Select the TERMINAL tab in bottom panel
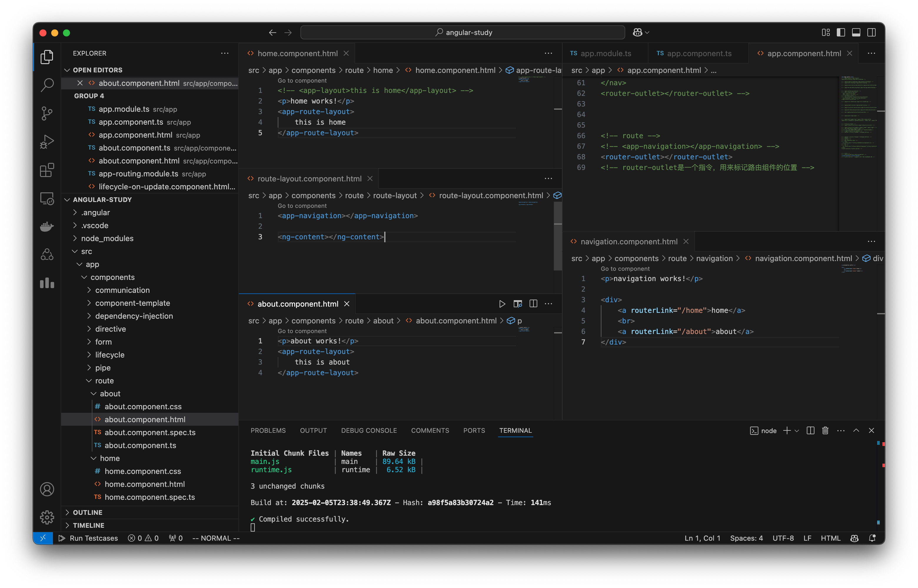This screenshot has width=918, height=588. click(515, 430)
